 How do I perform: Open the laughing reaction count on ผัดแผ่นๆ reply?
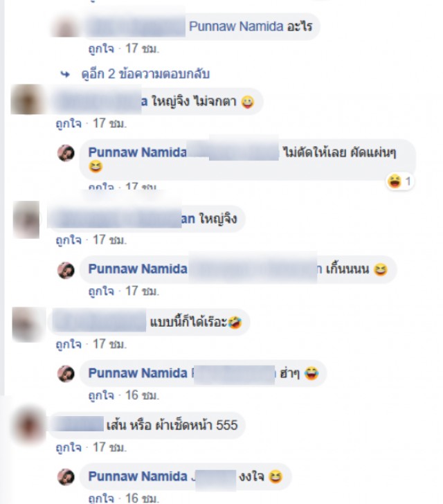click(399, 181)
